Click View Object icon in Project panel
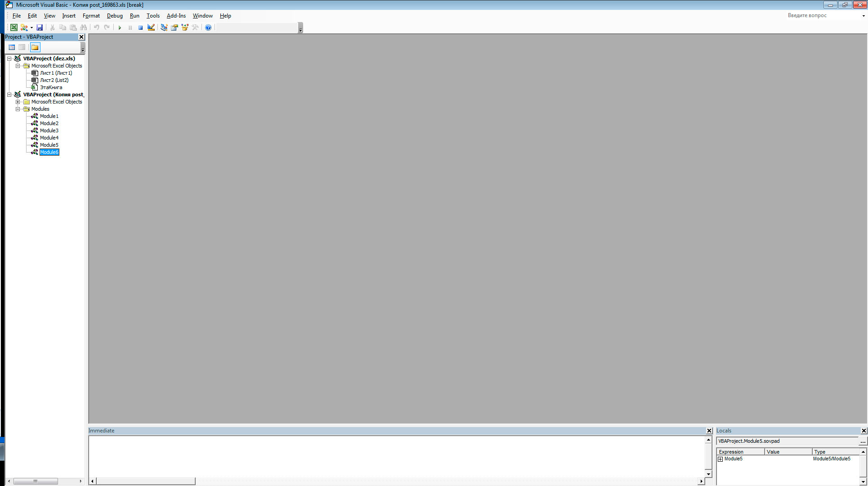Screen dimensions: 868x486 click(22, 47)
